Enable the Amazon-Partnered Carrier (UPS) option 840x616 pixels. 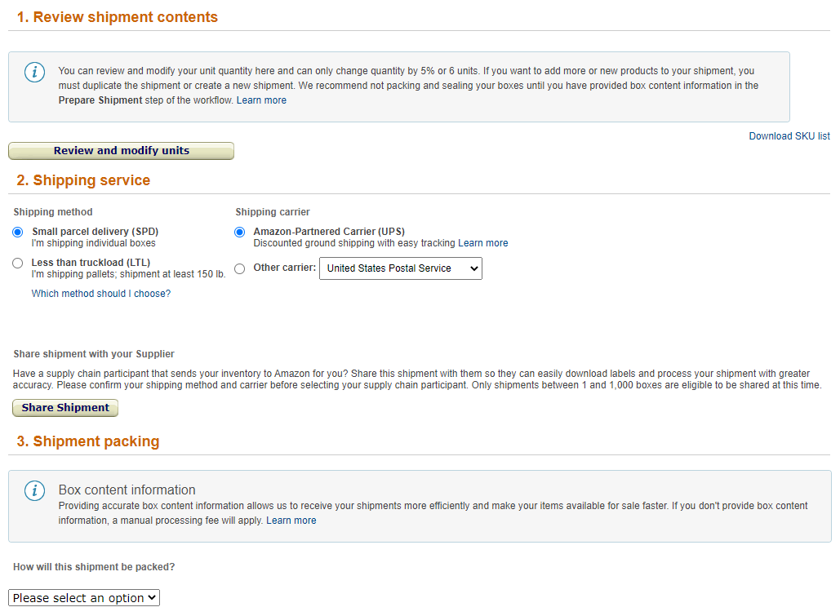click(x=239, y=232)
